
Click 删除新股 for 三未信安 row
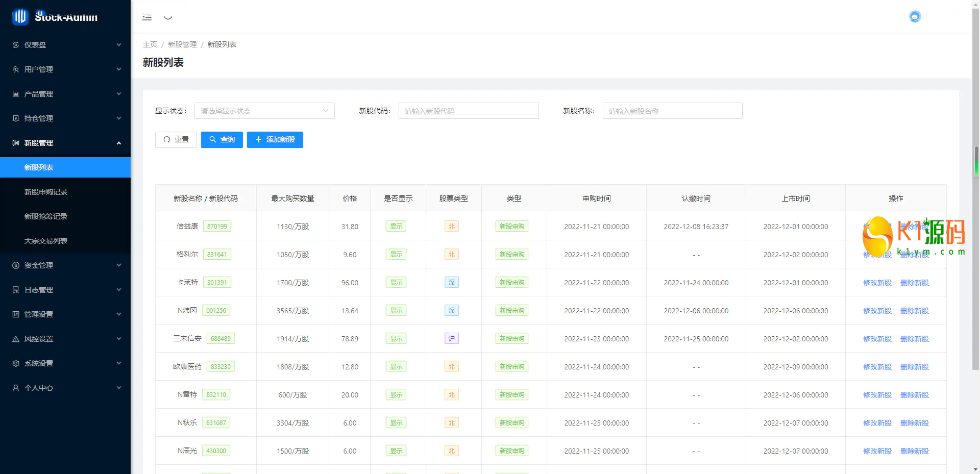click(x=914, y=339)
